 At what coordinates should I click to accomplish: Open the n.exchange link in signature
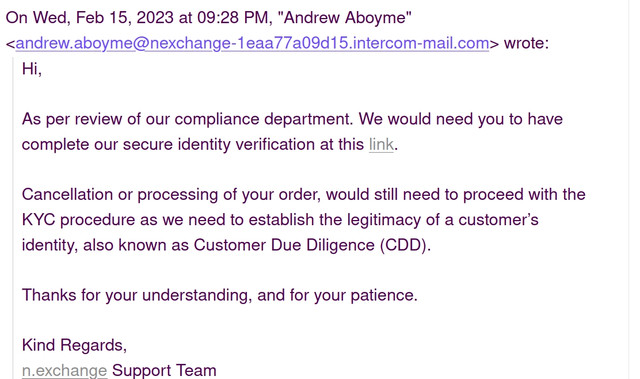[x=64, y=370]
